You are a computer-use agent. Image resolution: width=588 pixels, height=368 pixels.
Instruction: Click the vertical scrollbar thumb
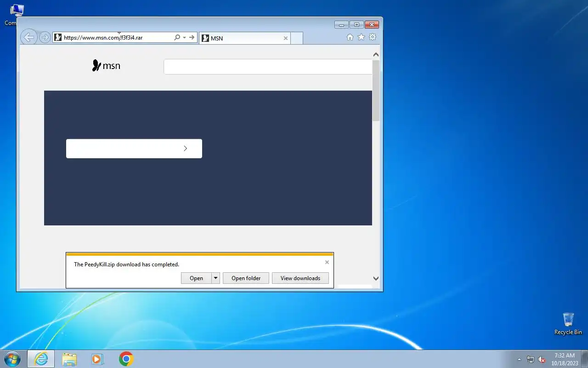[x=376, y=90]
